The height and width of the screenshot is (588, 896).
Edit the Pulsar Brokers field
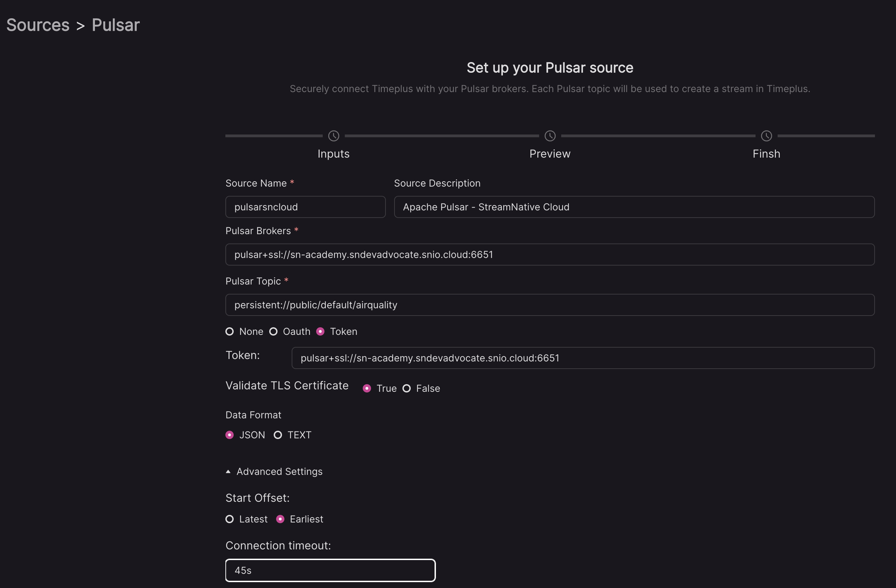(550, 255)
